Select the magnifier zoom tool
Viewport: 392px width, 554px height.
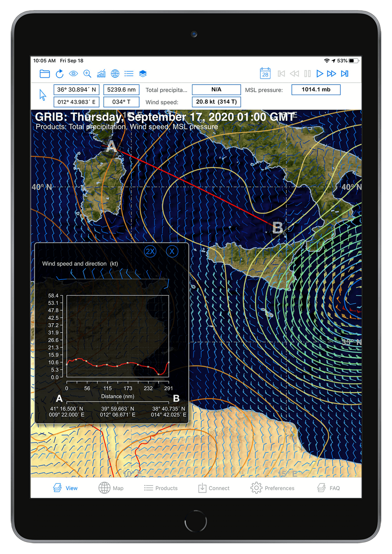pos(87,74)
